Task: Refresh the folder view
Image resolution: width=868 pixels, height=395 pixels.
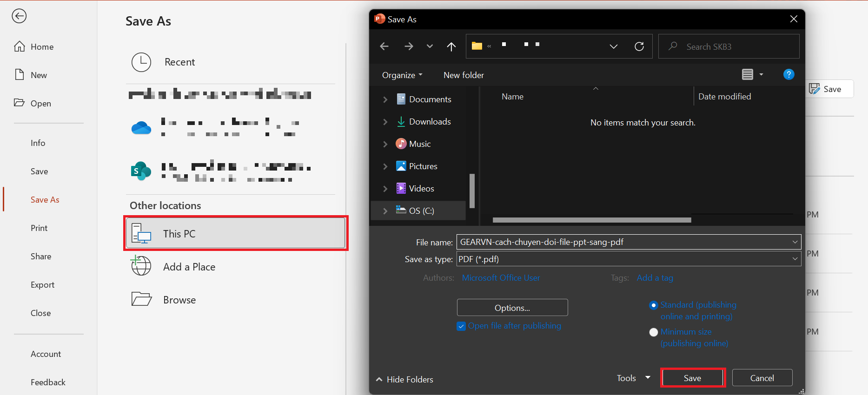Action: [x=639, y=46]
